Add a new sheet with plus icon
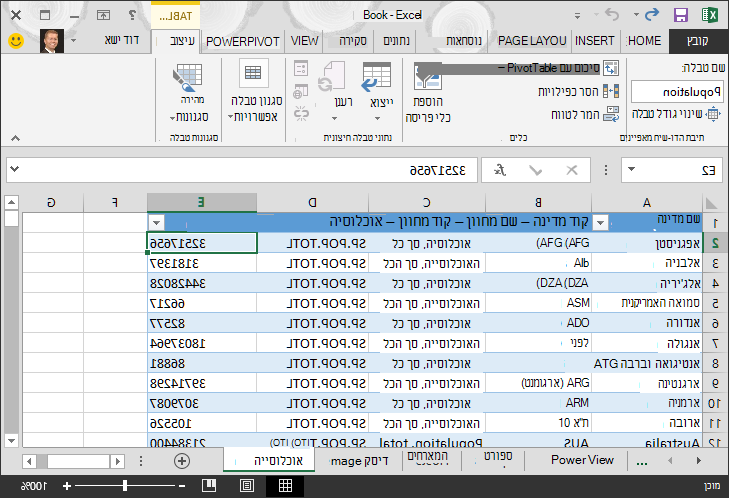The height and width of the screenshot is (498, 729). tap(182, 461)
